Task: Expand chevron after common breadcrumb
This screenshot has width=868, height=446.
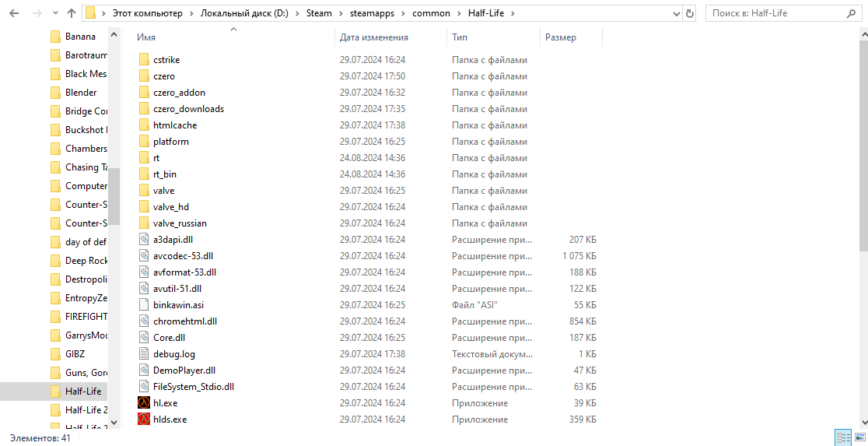Action: 459,13
